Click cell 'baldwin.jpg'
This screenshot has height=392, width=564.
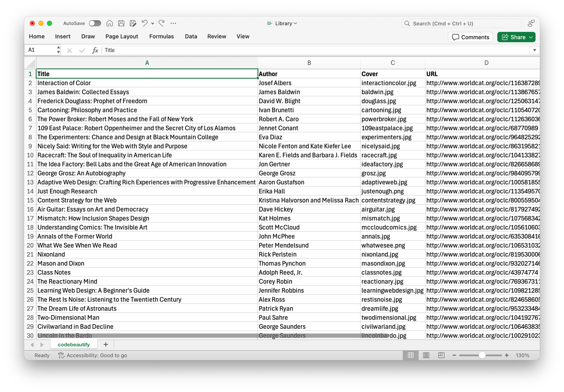point(393,92)
